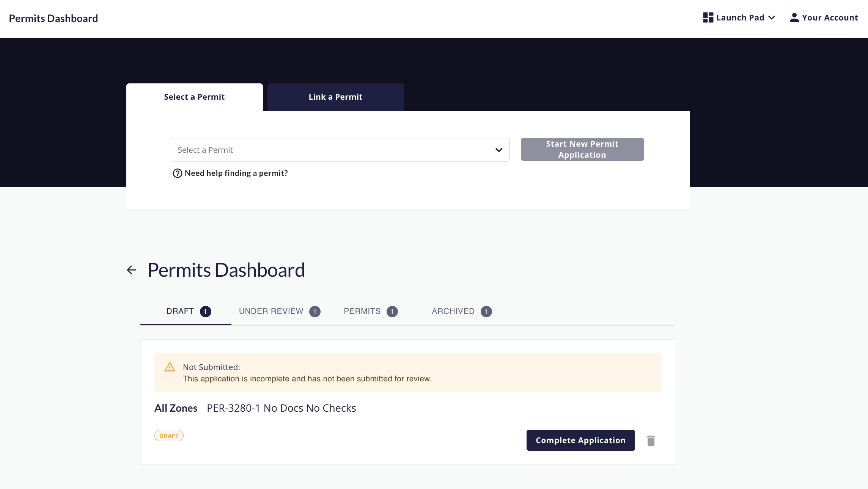Expand the Launch Pad chevron menu
This screenshot has height=489, width=868.
pos(772,18)
